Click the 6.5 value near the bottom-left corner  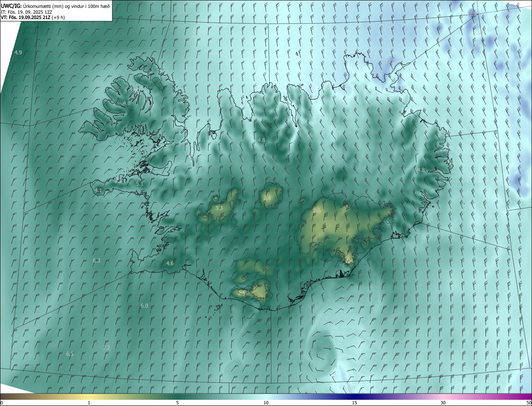(x=70, y=354)
